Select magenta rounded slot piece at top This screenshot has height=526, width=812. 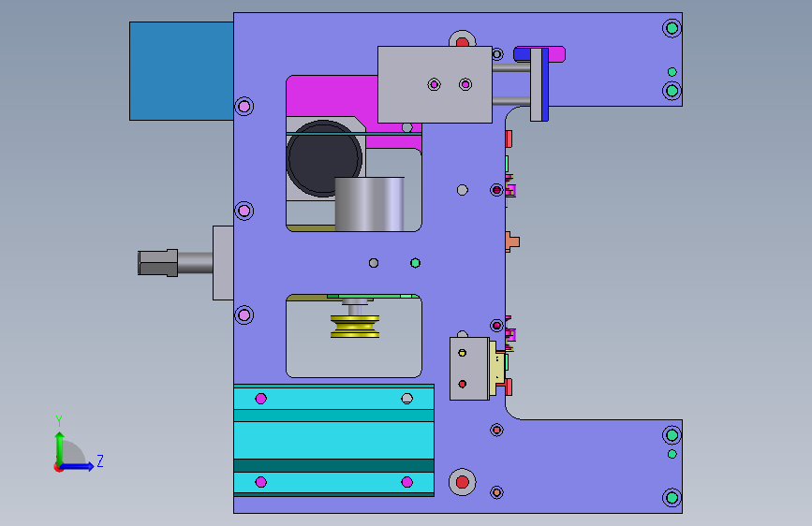[x=556, y=54]
